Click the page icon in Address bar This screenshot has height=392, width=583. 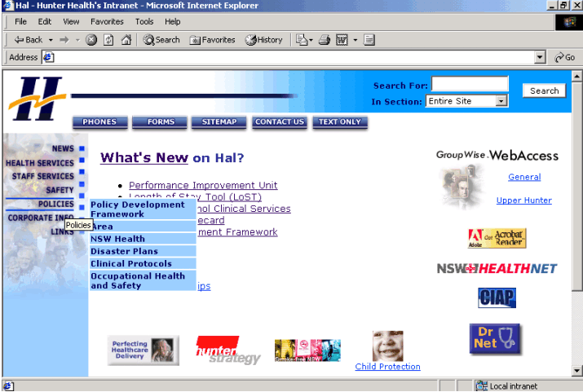[x=49, y=58]
